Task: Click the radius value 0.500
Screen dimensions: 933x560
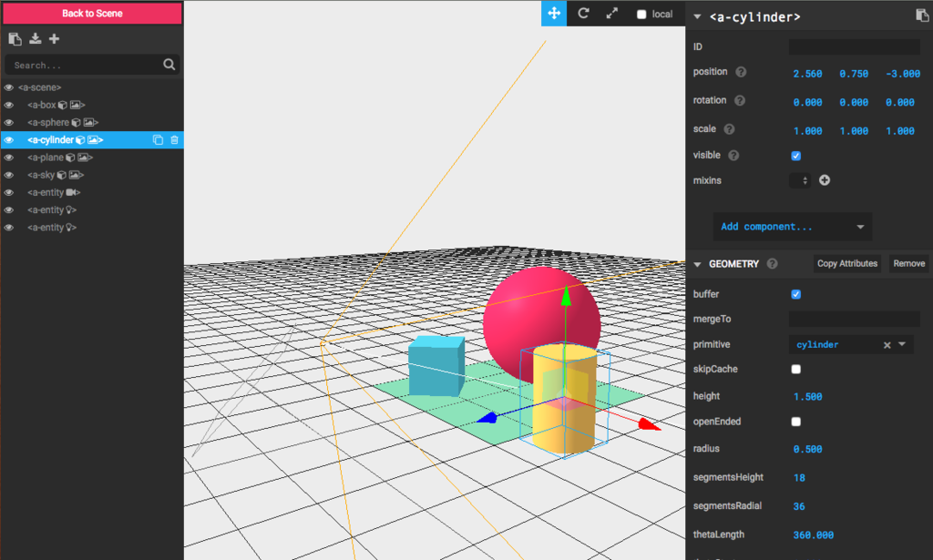Action: [x=807, y=450]
